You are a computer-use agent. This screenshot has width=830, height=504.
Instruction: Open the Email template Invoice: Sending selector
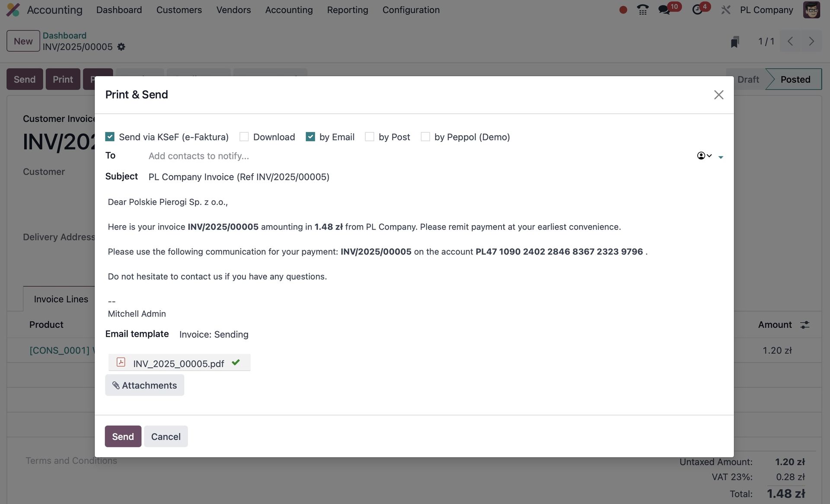click(x=214, y=335)
